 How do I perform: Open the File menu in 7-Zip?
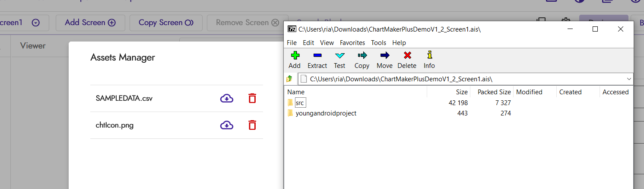[x=292, y=42]
